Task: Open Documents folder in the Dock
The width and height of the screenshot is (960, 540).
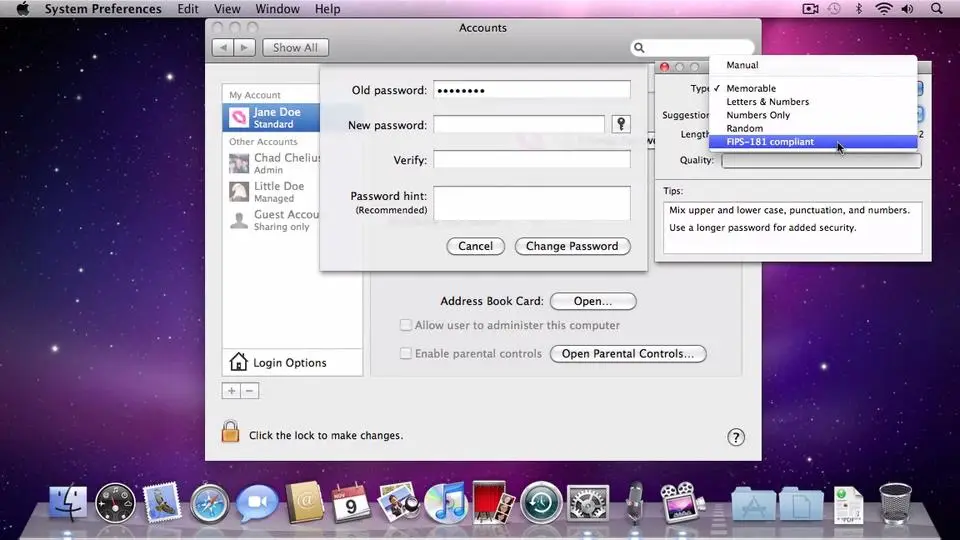Action: [x=801, y=504]
